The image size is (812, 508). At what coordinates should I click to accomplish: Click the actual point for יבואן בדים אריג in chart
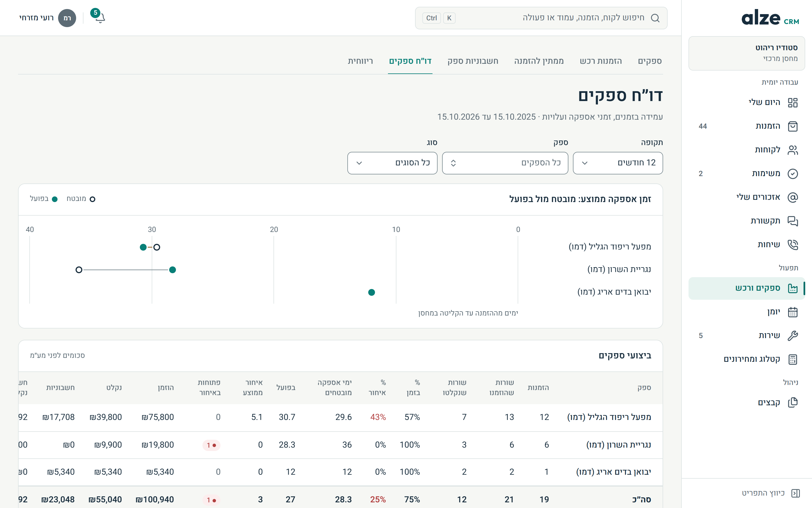[x=371, y=292]
